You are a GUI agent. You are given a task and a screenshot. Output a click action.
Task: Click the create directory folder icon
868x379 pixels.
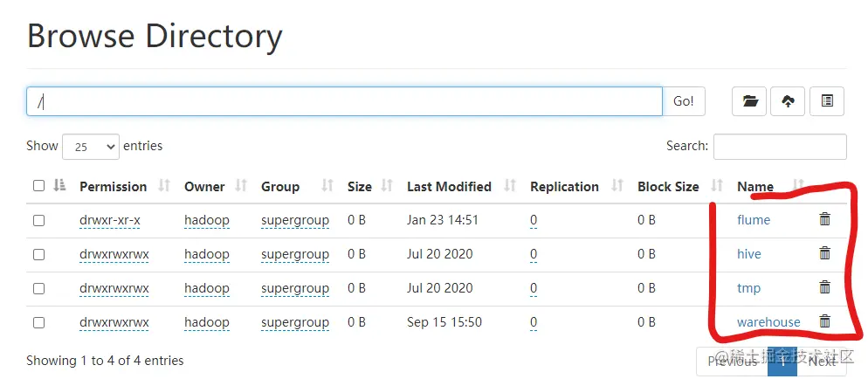click(x=749, y=101)
